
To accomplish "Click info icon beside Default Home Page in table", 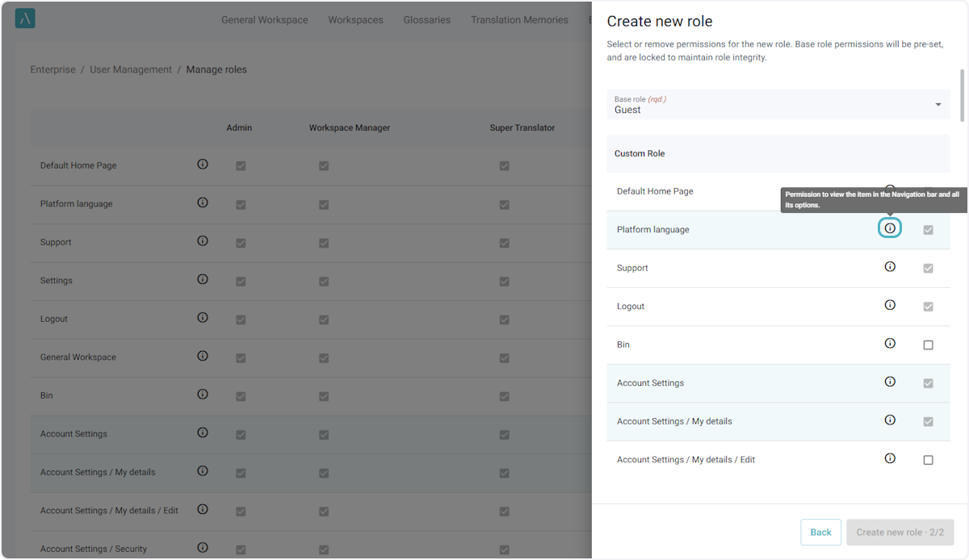I will click(203, 164).
